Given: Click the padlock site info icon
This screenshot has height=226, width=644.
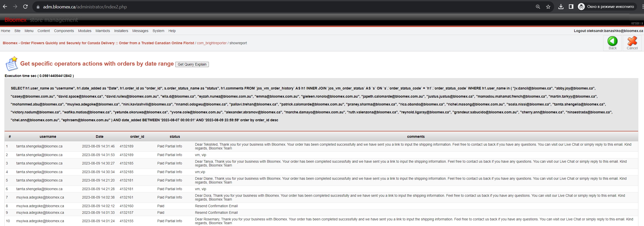Looking at the screenshot, I should coord(38,7).
